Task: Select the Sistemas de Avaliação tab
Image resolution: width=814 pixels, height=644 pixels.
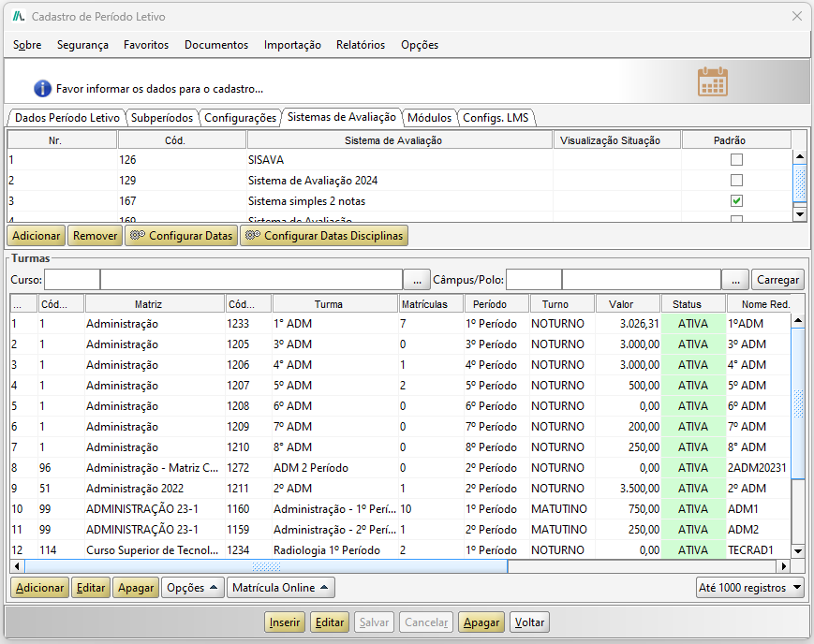Action: pyautogui.click(x=342, y=117)
